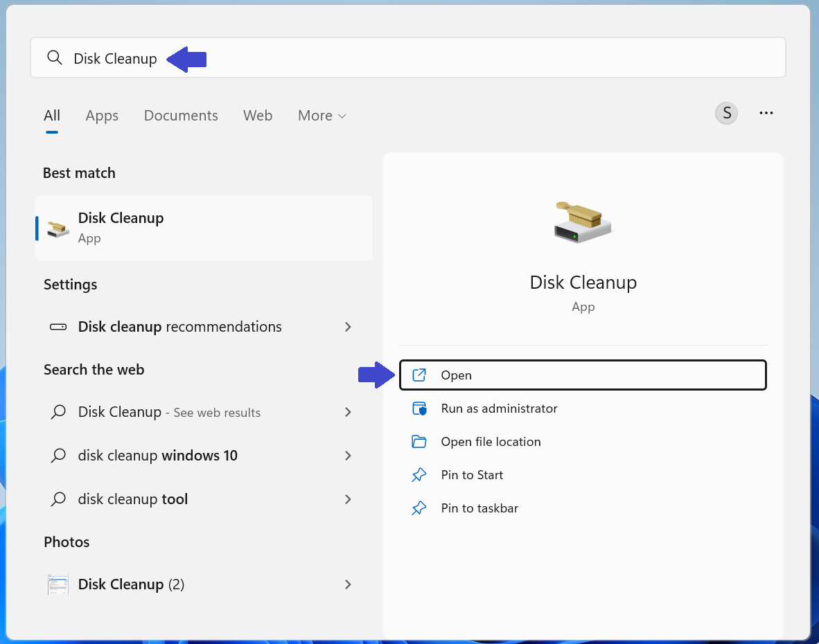This screenshot has height=644, width=819.
Task: Switch to the Apps tab
Action: click(102, 116)
